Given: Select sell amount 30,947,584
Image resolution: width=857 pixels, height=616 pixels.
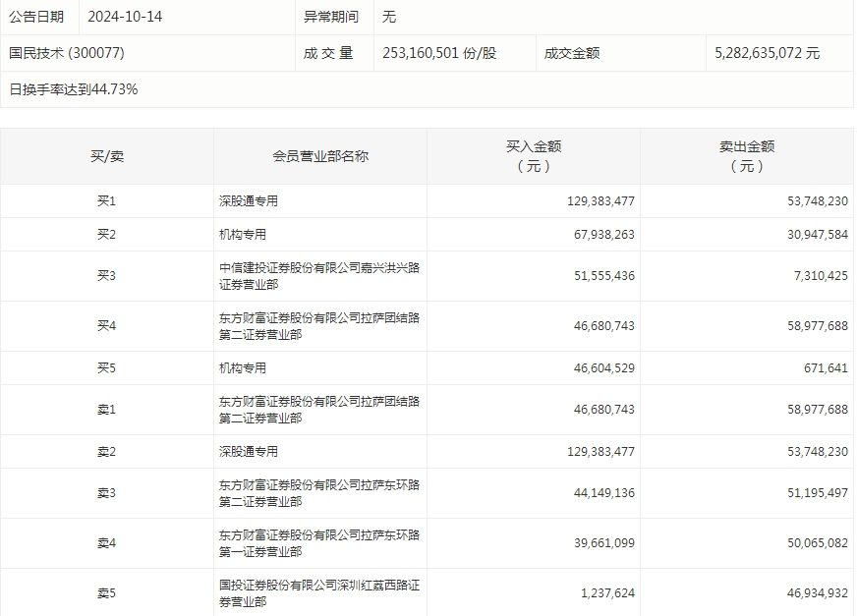Looking at the screenshot, I should 818,235.
